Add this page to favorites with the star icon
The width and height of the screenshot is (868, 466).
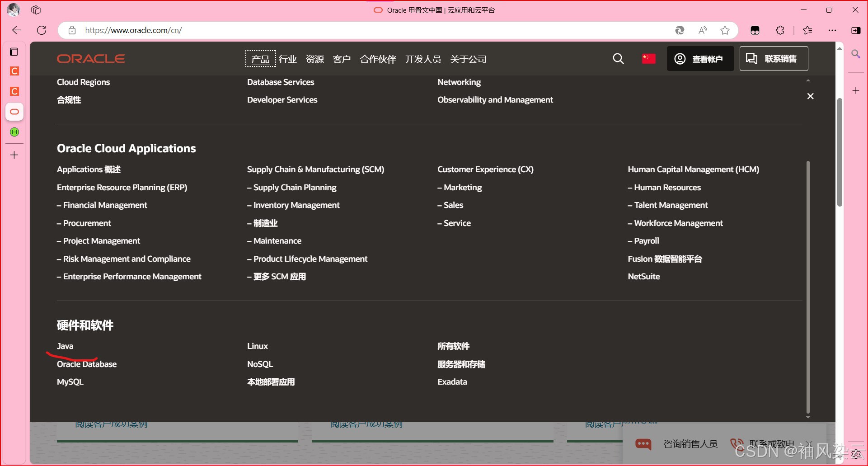[725, 30]
